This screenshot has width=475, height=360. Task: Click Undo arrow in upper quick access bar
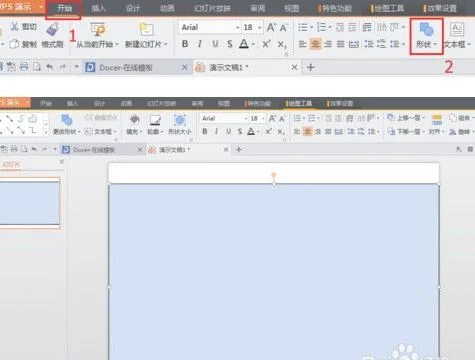click(49, 67)
